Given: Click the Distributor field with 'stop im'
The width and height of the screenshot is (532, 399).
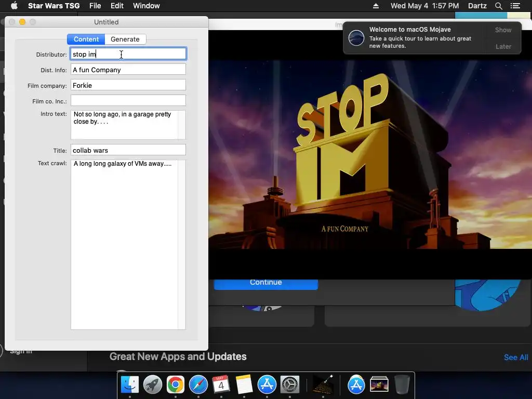Looking at the screenshot, I should 128,54.
